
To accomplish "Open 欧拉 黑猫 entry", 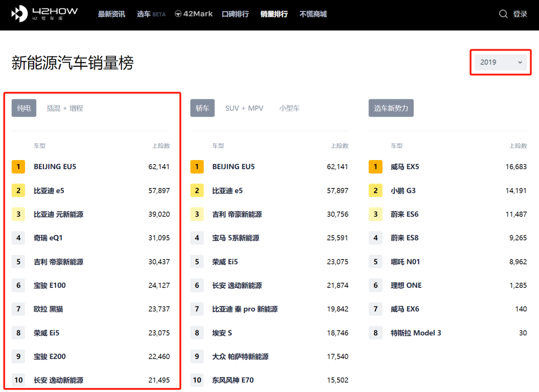I will point(48,309).
